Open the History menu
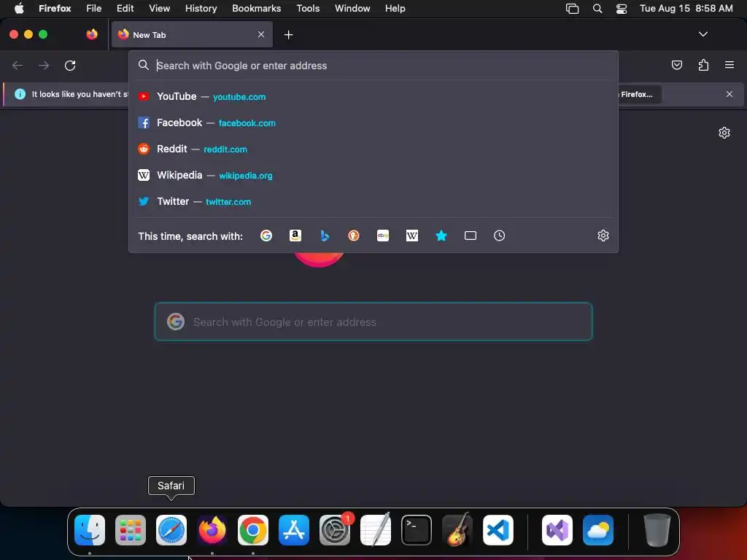Screen dimensions: 747x560 point(201,8)
